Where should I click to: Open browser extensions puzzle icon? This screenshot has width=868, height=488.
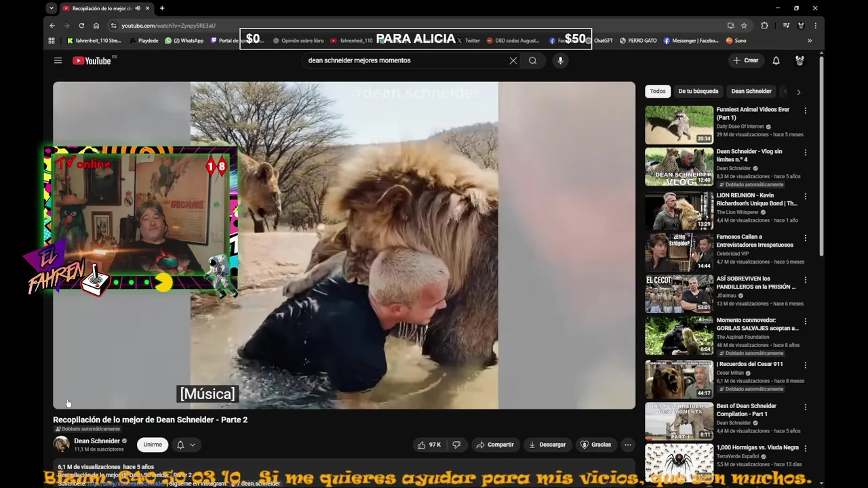click(x=764, y=25)
